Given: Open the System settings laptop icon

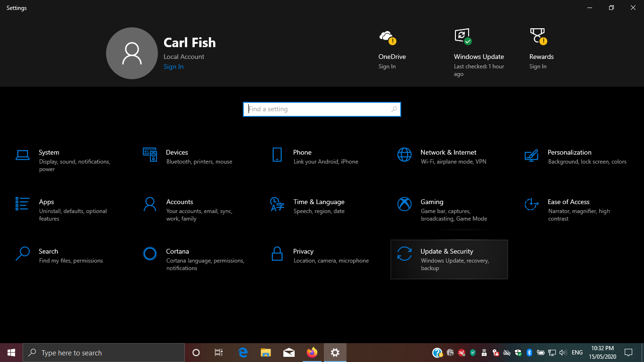Looking at the screenshot, I should pyautogui.click(x=23, y=155).
